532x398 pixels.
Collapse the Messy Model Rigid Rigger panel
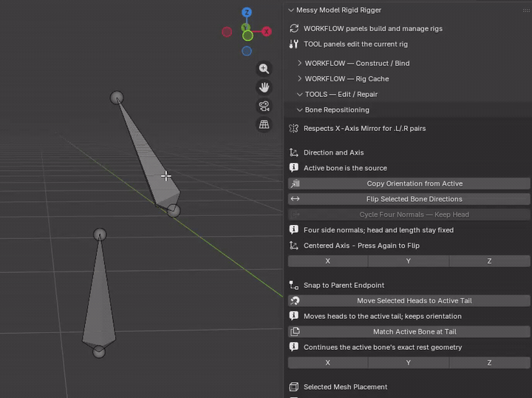[x=291, y=10]
